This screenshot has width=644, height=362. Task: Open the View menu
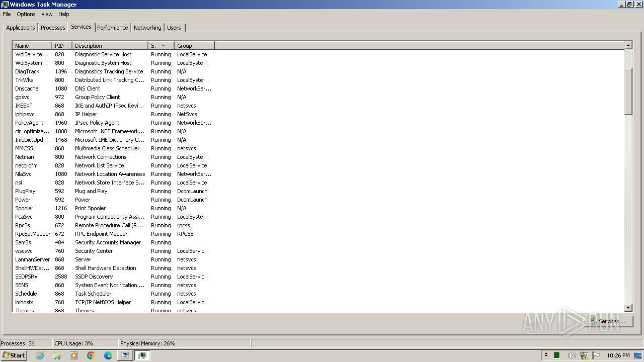47,14
